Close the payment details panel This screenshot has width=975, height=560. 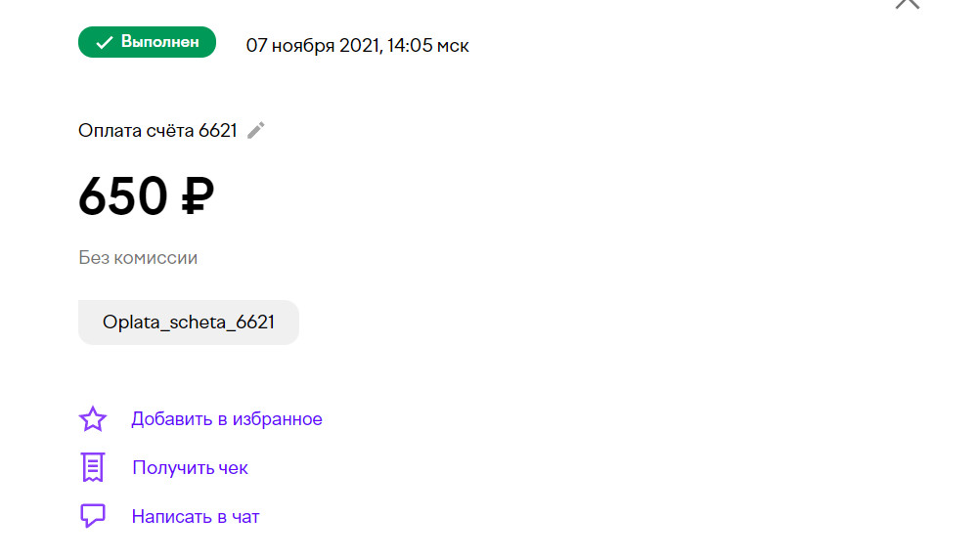pyautogui.click(x=908, y=3)
